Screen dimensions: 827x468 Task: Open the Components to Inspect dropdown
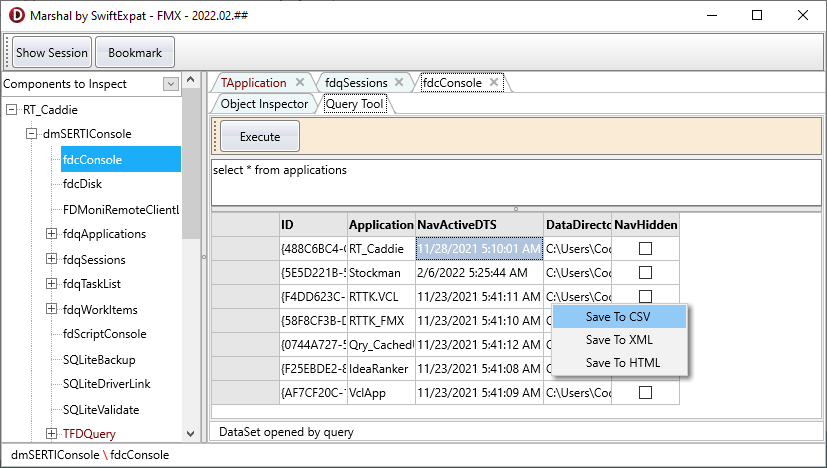point(170,84)
